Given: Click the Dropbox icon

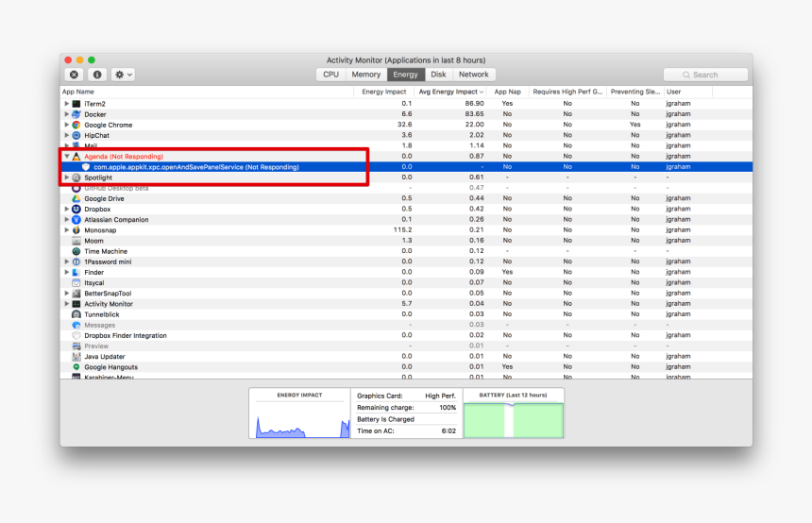Looking at the screenshot, I should click(76, 209).
